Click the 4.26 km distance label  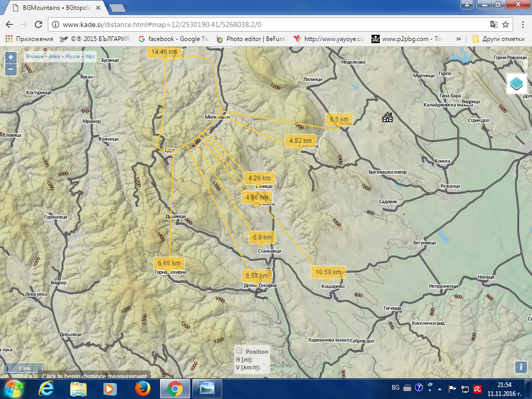[x=259, y=178]
